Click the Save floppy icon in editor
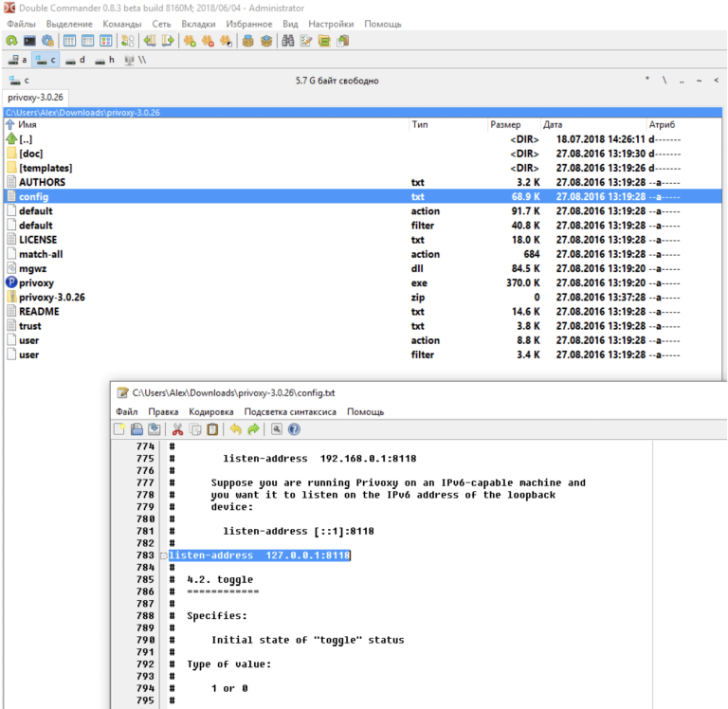 136,429
